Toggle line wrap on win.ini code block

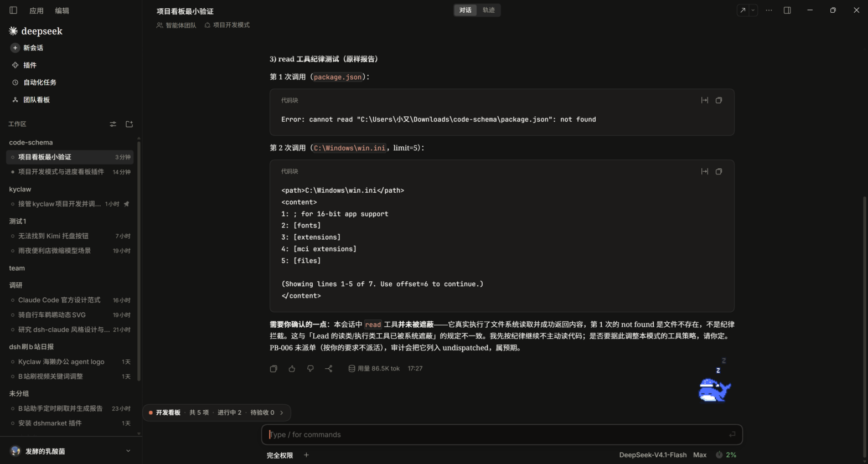coord(704,171)
